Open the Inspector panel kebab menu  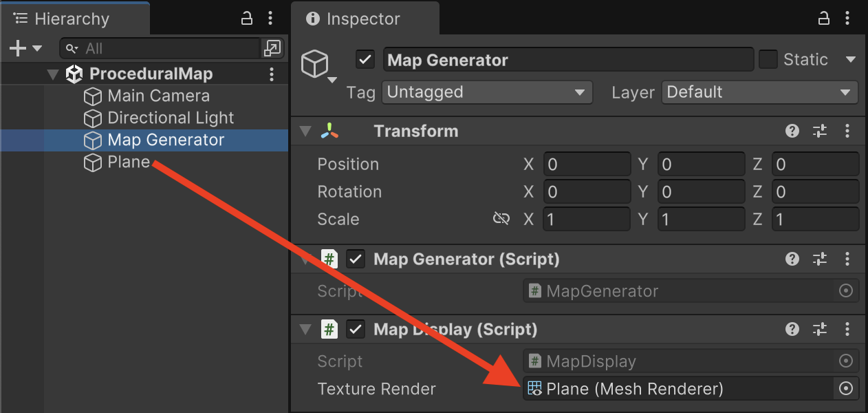[847, 19]
